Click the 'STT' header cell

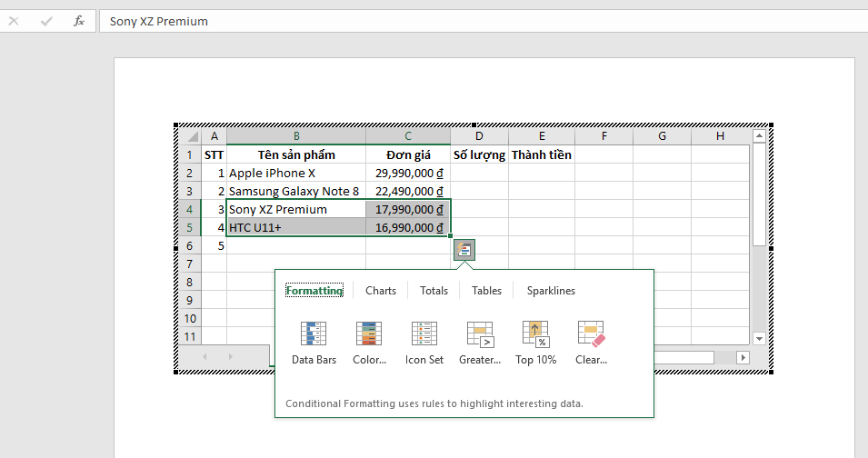tap(215, 154)
